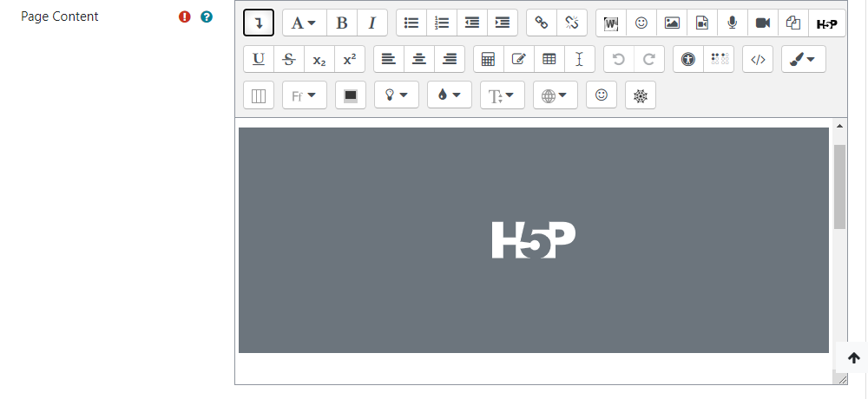Insert a table with the table icon
868x399 pixels.
[x=549, y=59]
